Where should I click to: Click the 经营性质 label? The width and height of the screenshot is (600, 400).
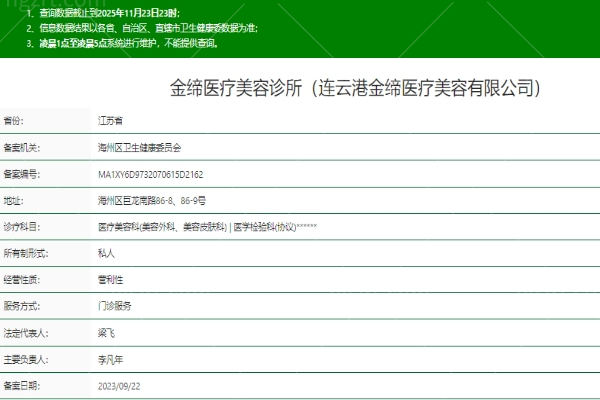tap(21, 280)
